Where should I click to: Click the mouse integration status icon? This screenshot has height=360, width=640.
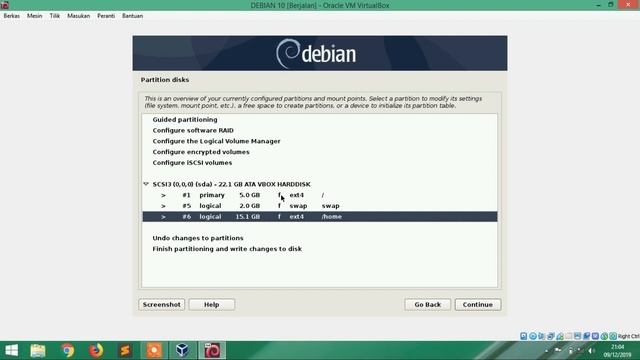point(604,336)
